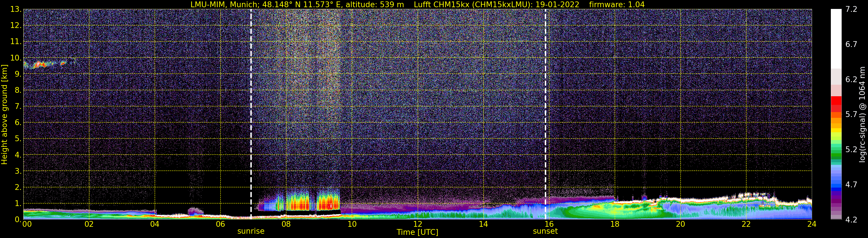The image size is (868, 238).
Task: Click height-axis tick label '12.'
Action: (x=16, y=25)
